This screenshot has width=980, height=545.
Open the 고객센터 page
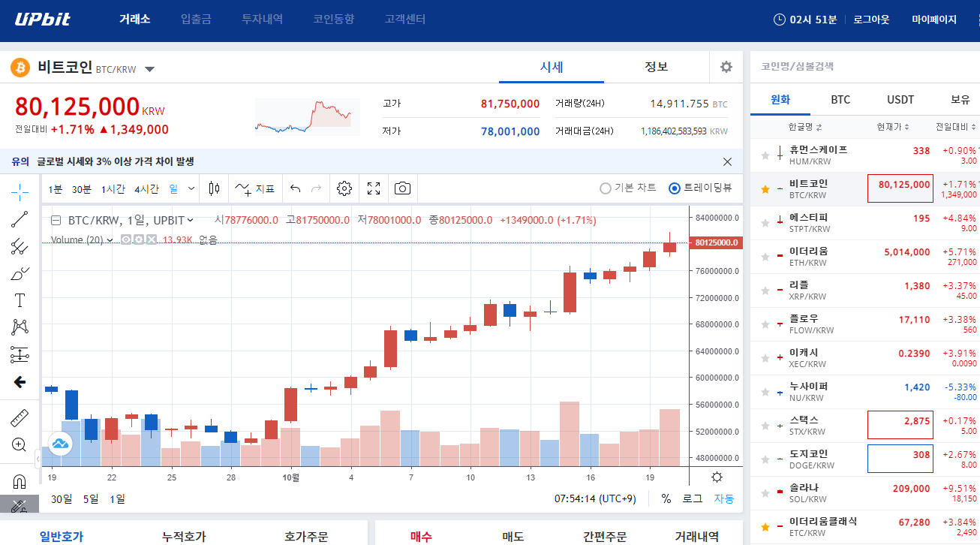tap(405, 20)
